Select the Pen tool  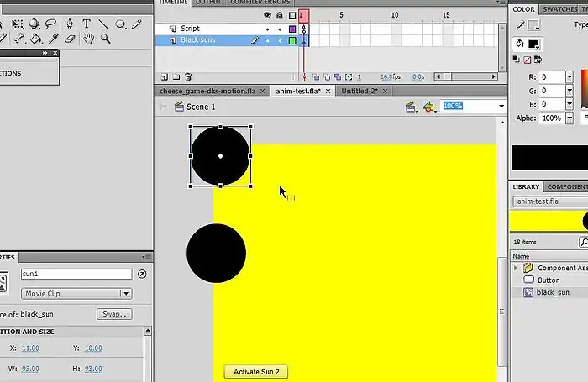(x=70, y=24)
